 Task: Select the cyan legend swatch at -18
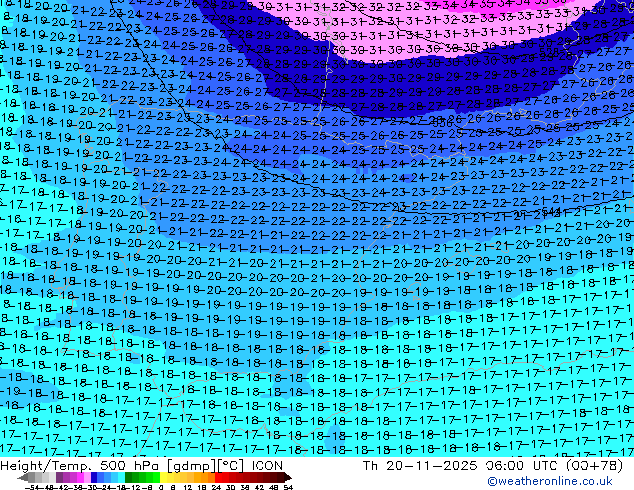[122, 477]
